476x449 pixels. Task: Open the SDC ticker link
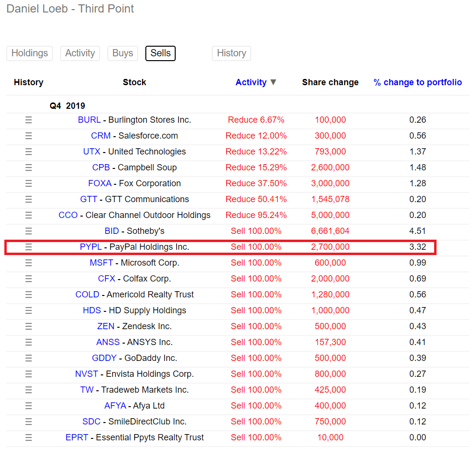point(91,422)
